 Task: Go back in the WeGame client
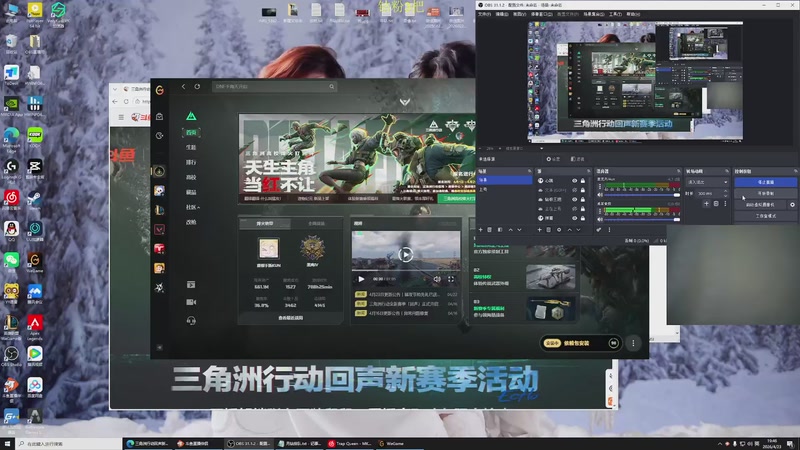point(184,87)
